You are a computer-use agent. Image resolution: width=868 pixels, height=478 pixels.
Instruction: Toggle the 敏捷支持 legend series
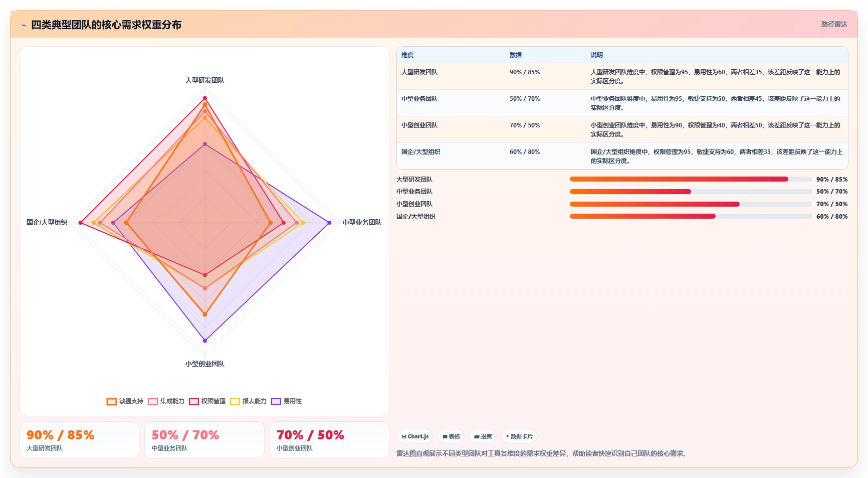[125, 401]
